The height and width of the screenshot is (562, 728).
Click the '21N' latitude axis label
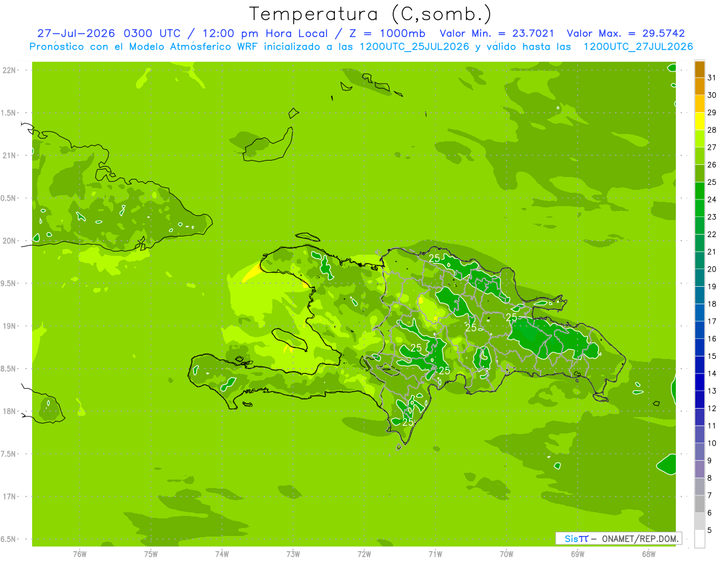coord(9,155)
